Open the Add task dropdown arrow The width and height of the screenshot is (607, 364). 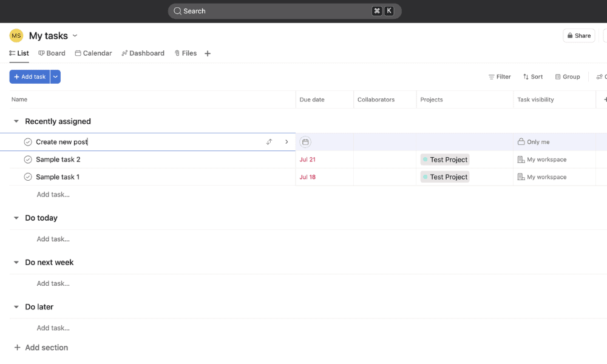[x=55, y=77]
